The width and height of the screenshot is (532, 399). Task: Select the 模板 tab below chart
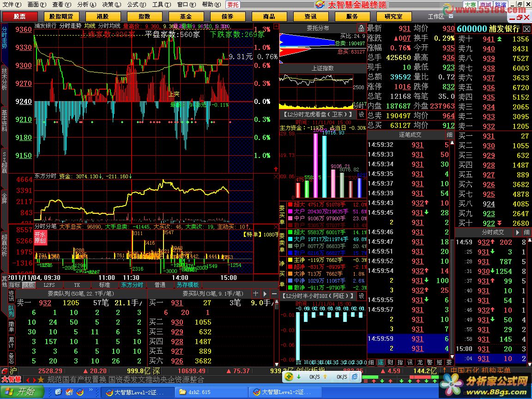coord(28,285)
